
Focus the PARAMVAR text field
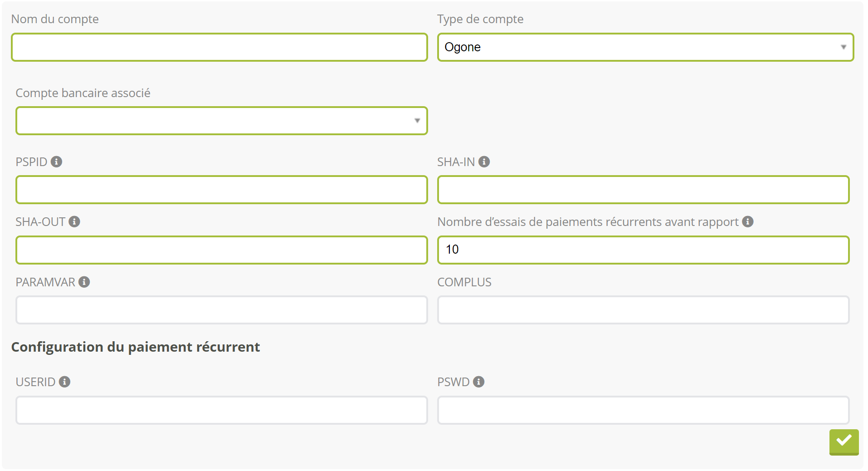pyautogui.click(x=221, y=310)
